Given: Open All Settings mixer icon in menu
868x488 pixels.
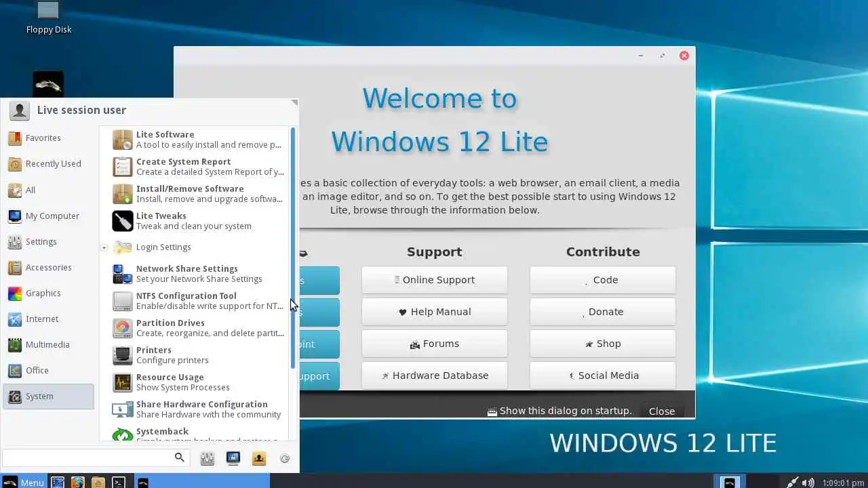Looking at the screenshot, I should click(208, 459).
